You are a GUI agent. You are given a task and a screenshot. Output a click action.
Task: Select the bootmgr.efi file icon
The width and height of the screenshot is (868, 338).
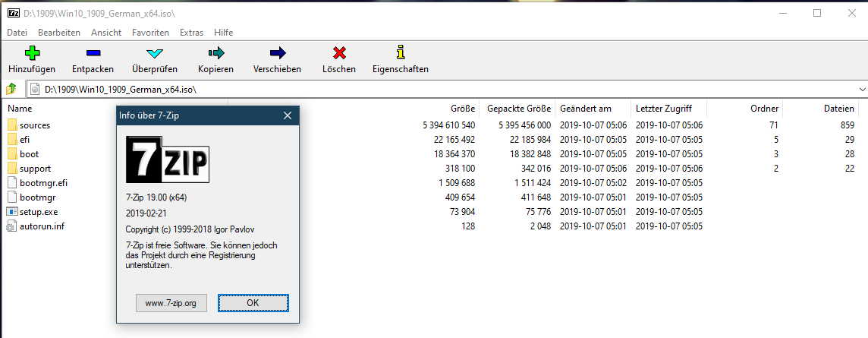point(13,183)
